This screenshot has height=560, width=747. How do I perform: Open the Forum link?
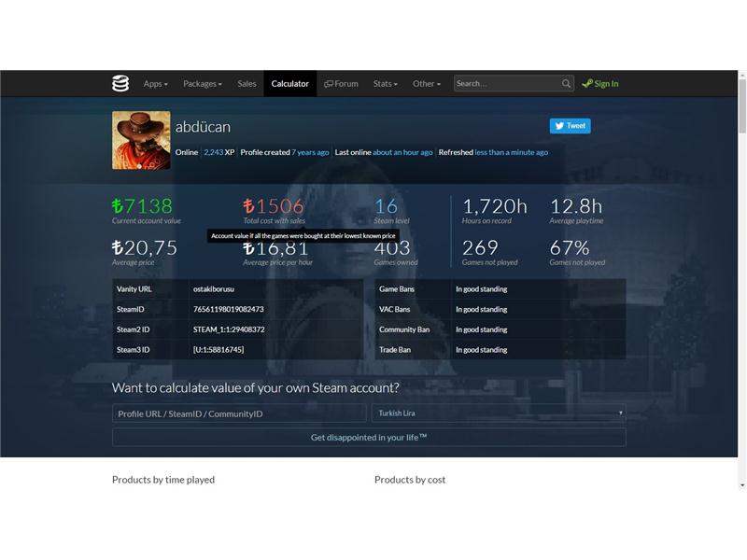(x=341, y=83)
